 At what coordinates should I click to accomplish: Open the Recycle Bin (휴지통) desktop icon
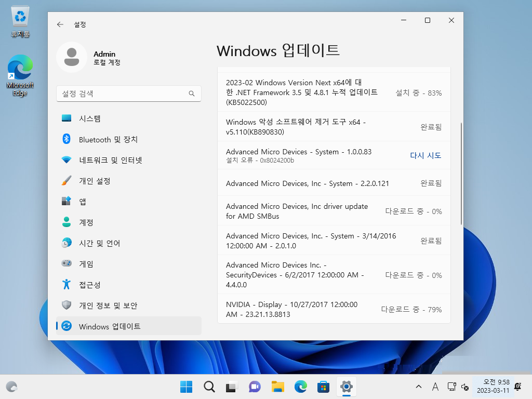(20, 22)
